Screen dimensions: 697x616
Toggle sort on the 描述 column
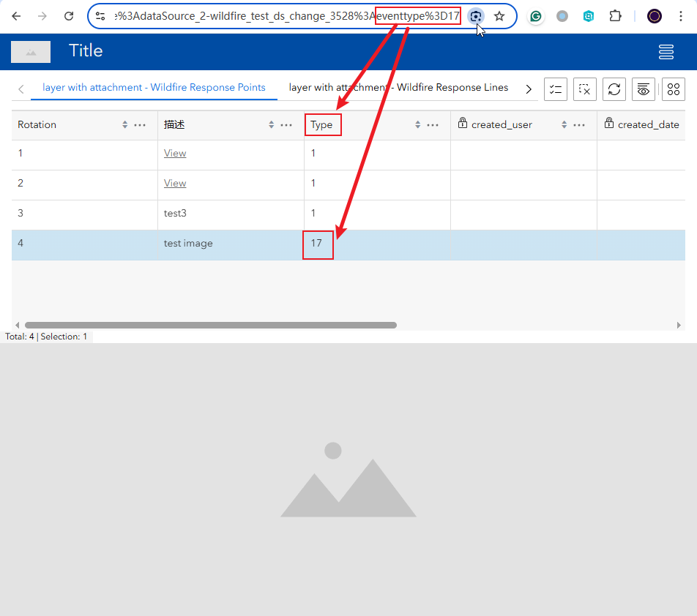[270, 124]
